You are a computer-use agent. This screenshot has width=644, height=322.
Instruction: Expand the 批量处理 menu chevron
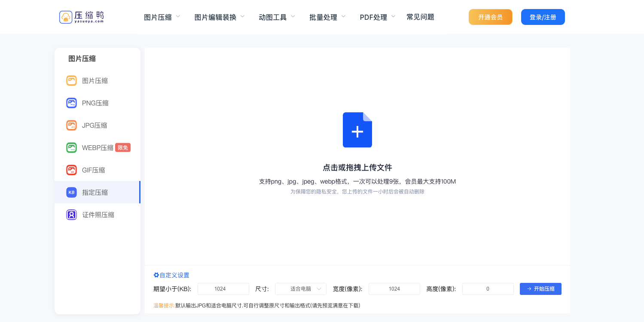tap(343, 17)
